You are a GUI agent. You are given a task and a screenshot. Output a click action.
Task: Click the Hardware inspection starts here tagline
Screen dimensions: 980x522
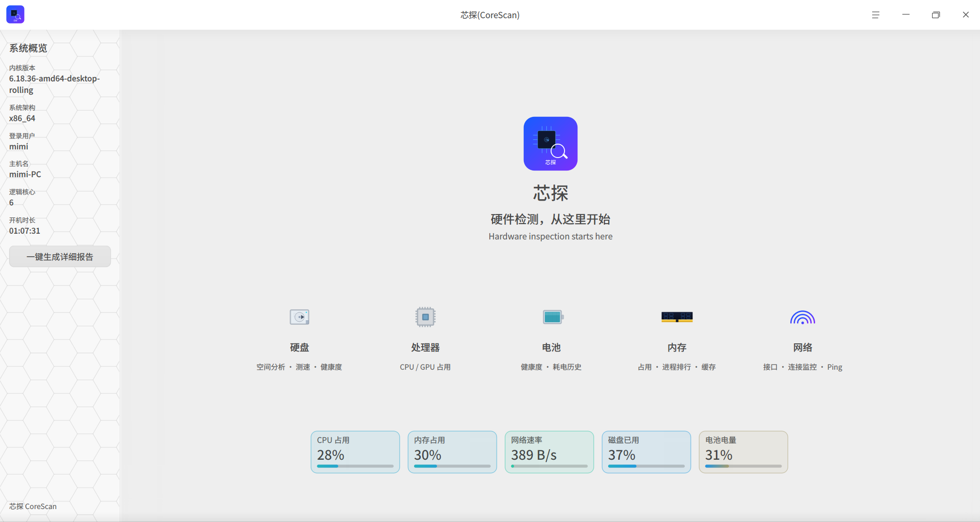pos(550,237)
